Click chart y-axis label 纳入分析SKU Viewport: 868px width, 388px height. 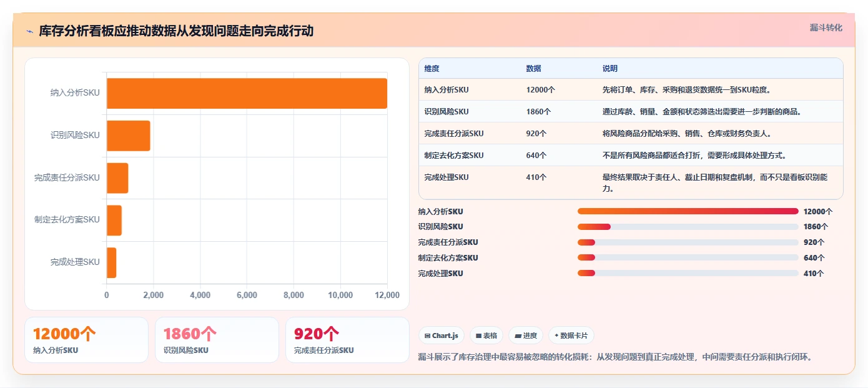75,93
